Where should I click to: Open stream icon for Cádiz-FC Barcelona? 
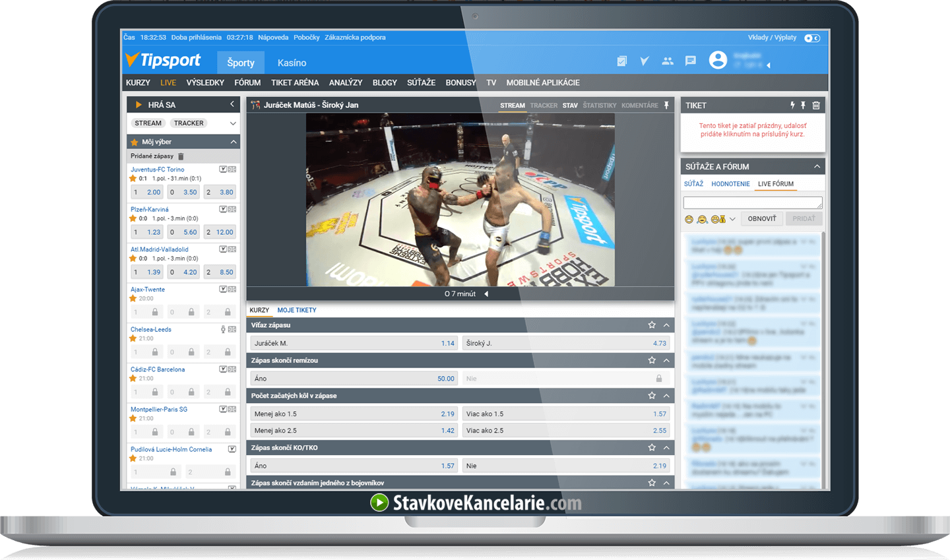pos(223,369)
